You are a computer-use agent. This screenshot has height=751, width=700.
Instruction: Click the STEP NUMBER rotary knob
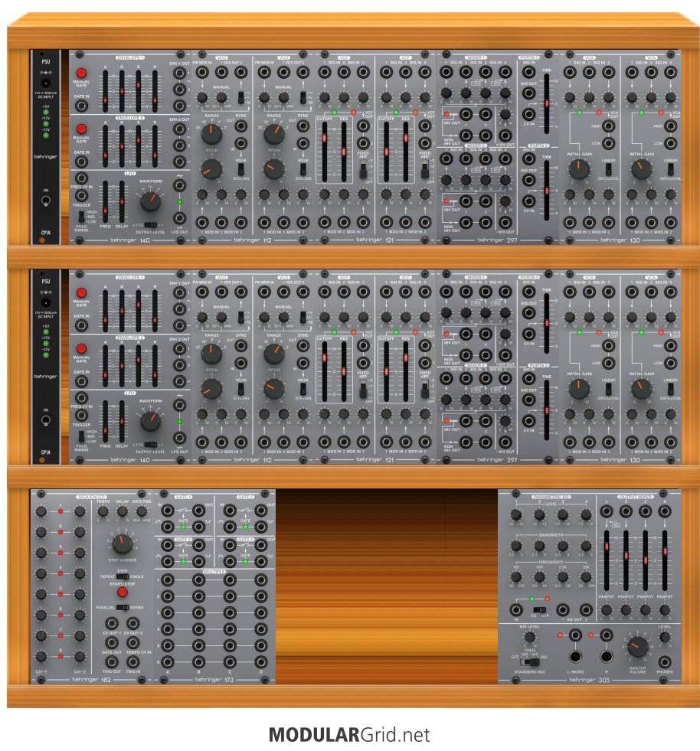123,544
